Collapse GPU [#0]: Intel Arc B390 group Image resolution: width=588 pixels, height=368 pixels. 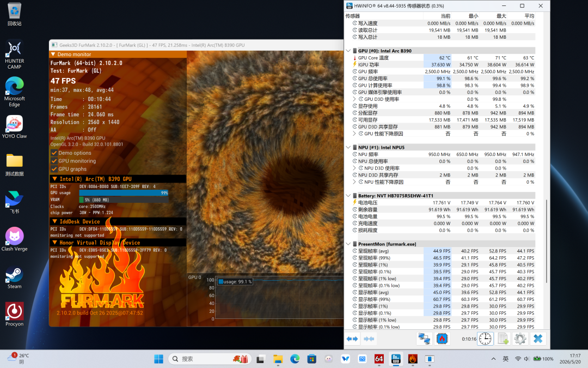point(348,51)
